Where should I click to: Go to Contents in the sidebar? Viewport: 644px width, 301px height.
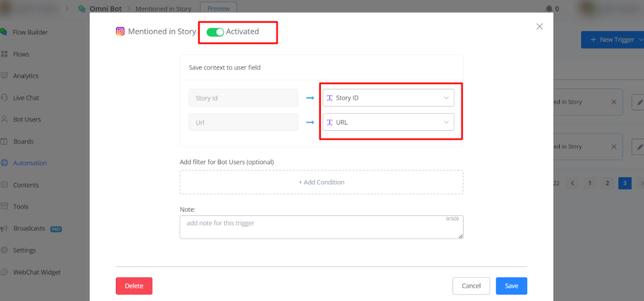click(x=26, y=185)
